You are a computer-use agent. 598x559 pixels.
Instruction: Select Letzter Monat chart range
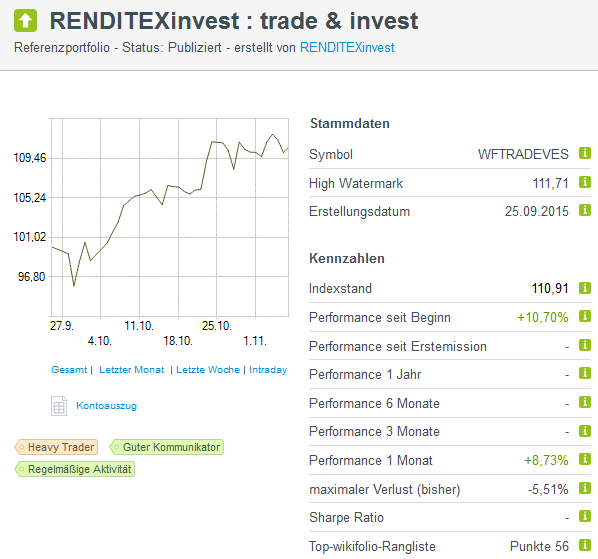coord(132,370)
